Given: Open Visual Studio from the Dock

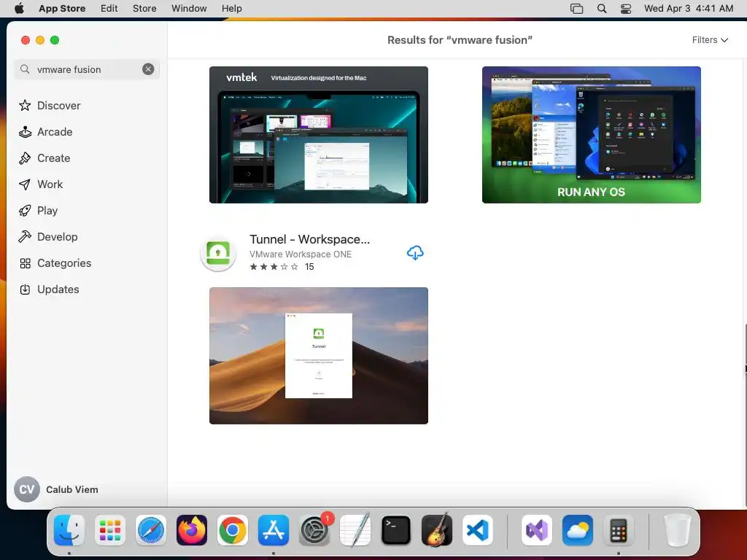Looking at the screenshot, I should 536,530.
